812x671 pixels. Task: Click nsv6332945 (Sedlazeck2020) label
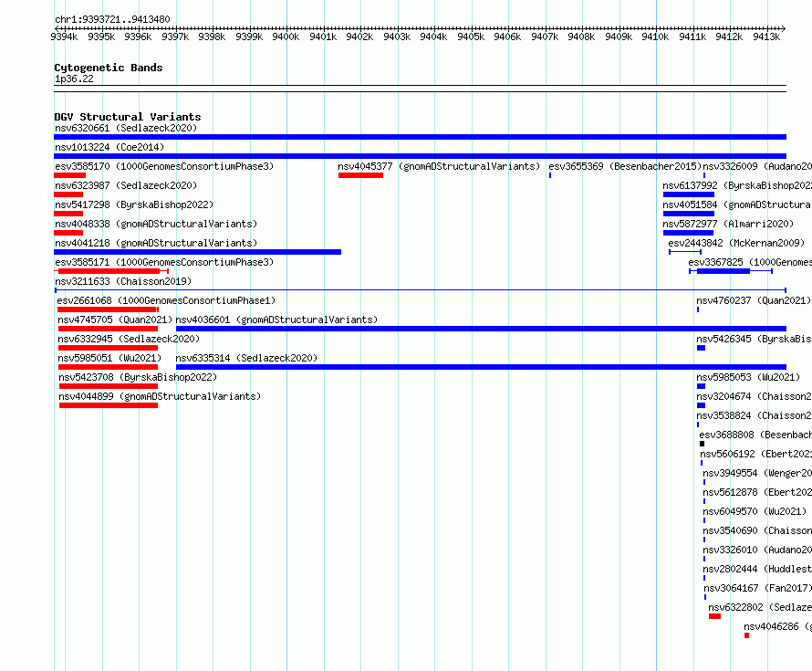[129, 339]
